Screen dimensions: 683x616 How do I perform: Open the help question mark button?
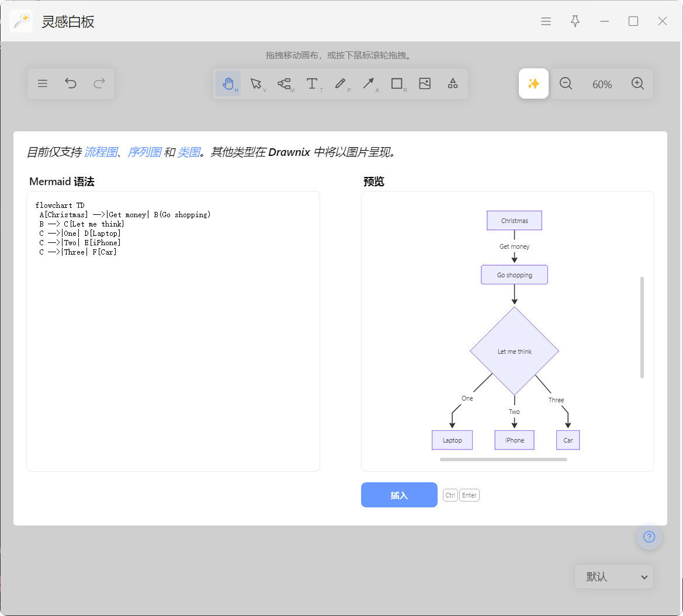click(x=649, y=537)
